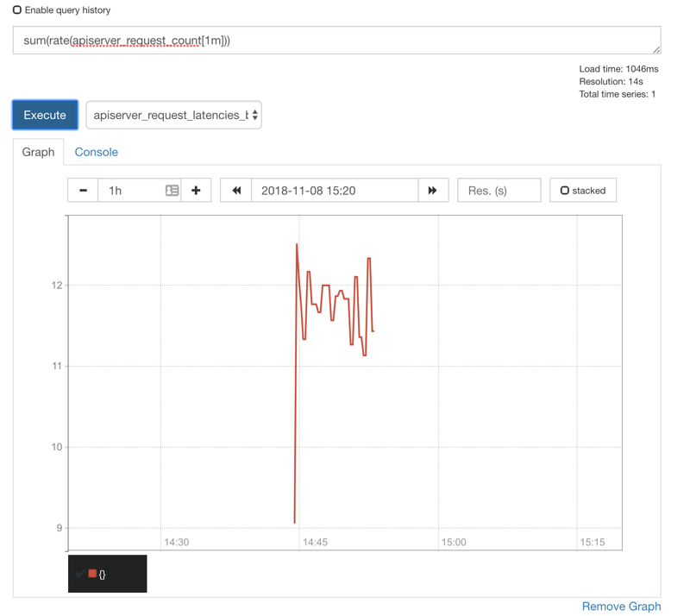Screen dimensions: 690x616
Task: Click the Total time series: 1 text
Action: click(x=617, y=94)
